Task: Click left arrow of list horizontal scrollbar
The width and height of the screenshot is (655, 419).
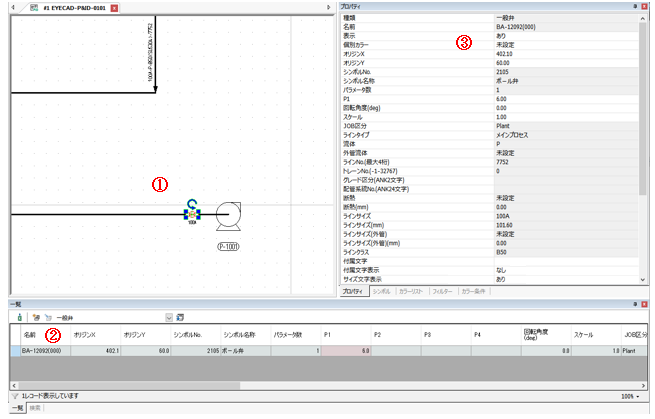Action: coord(14,386)
